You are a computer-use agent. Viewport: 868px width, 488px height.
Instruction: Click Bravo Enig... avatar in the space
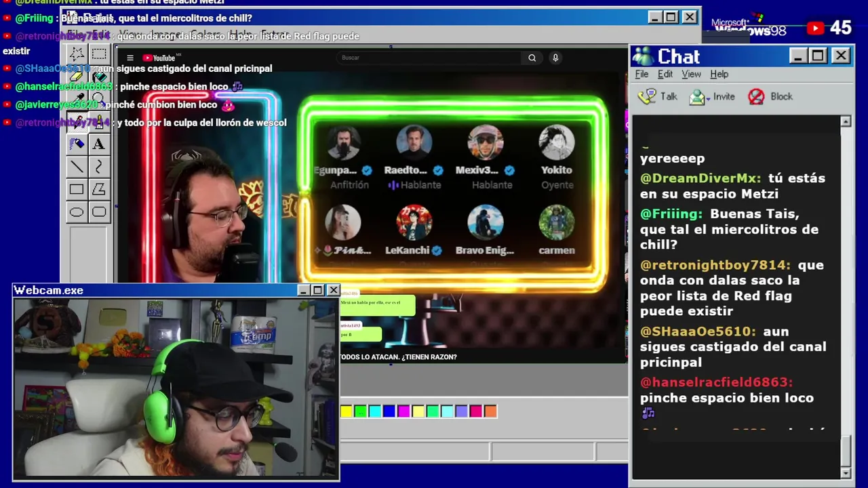[486, 222]
